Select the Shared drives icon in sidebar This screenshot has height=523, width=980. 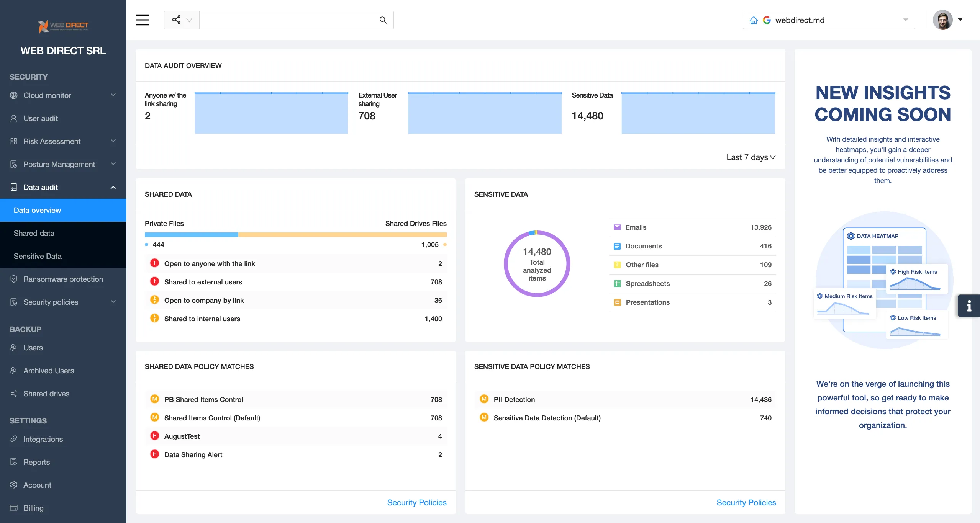click(14, 393)
